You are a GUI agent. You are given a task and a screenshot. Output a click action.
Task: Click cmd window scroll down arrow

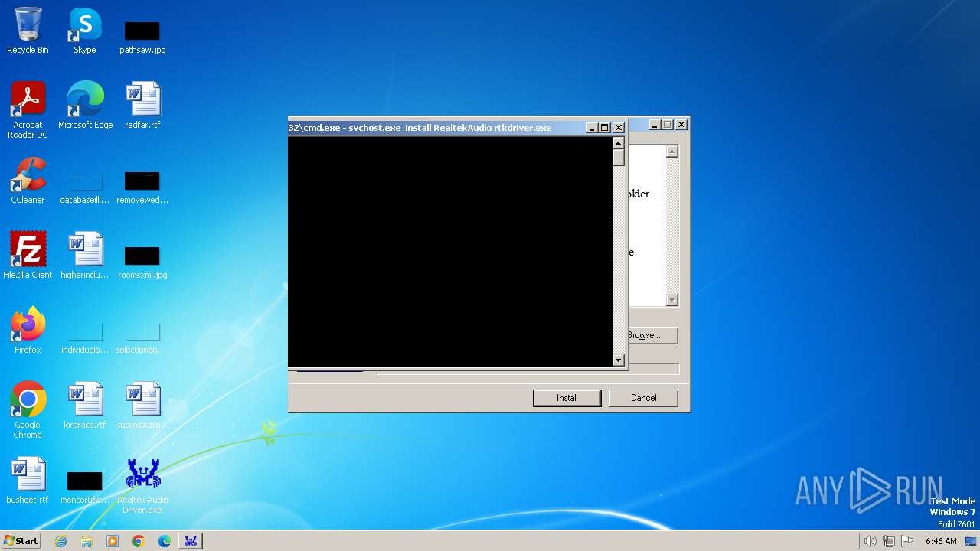(619, 360)
